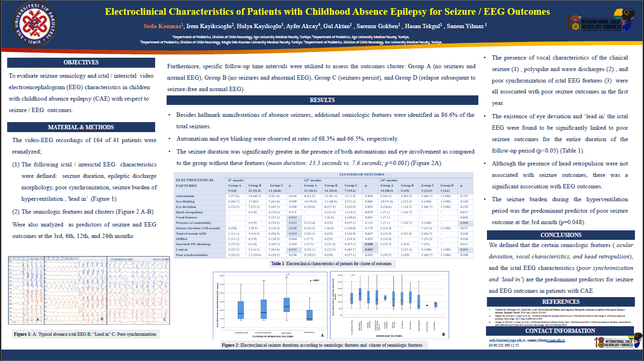
Task: Click the bullet about vocal characteristics of clinical seizure
Action: coord(560,81)
